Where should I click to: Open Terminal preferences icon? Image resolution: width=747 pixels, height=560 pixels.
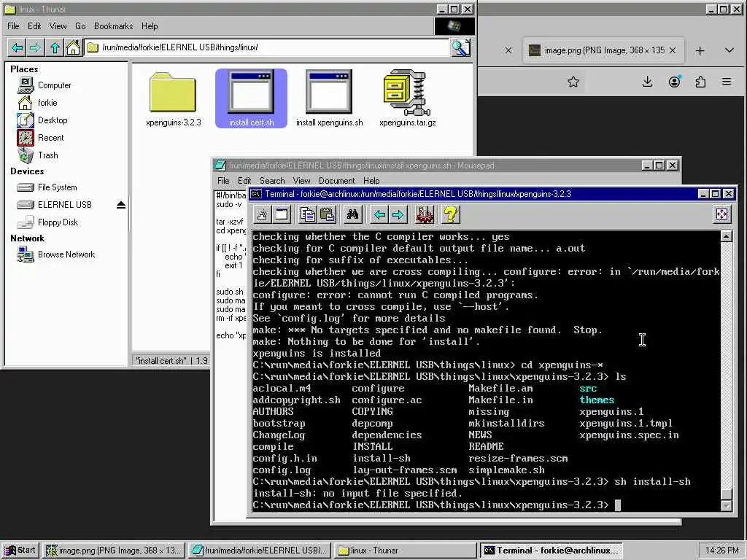424,215
